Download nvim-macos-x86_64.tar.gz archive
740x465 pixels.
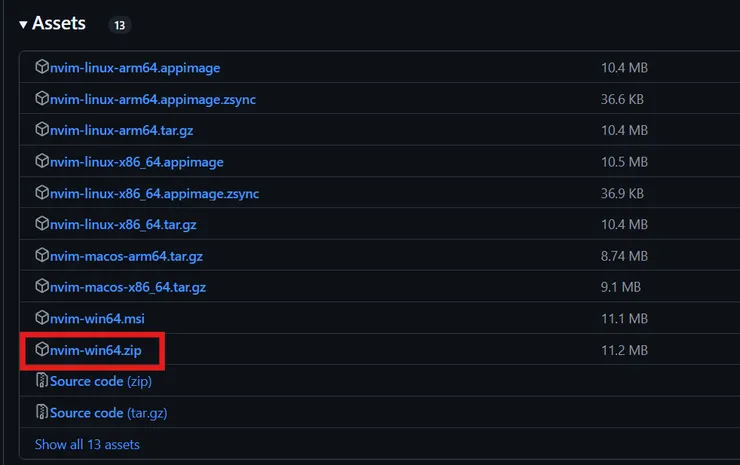click(128, 287)
